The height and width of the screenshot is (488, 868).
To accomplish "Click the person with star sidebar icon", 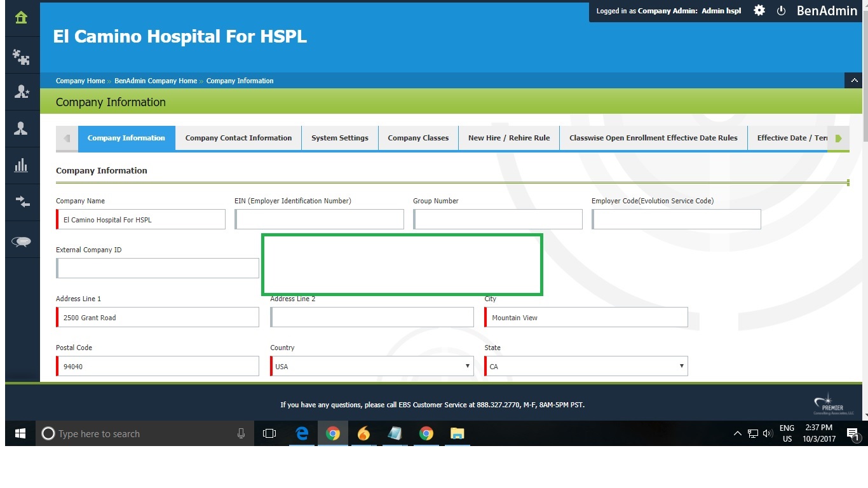I will [21, 92].
